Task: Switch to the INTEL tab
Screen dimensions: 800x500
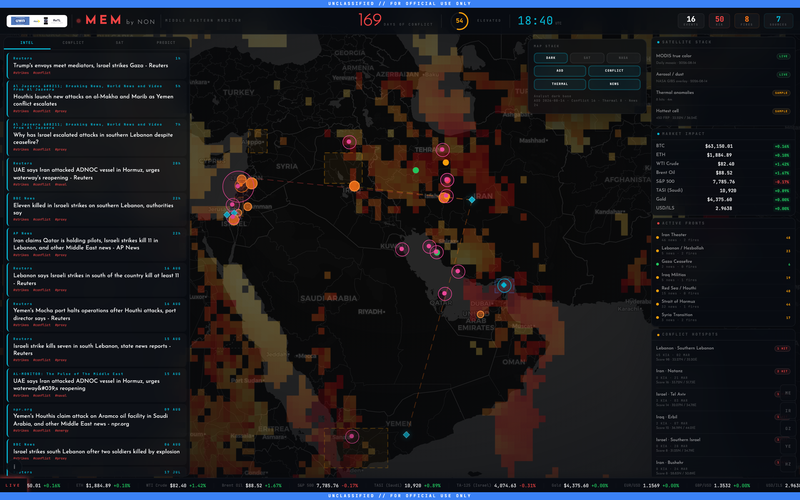Action: pyautogui.click(x=27, y=43)
